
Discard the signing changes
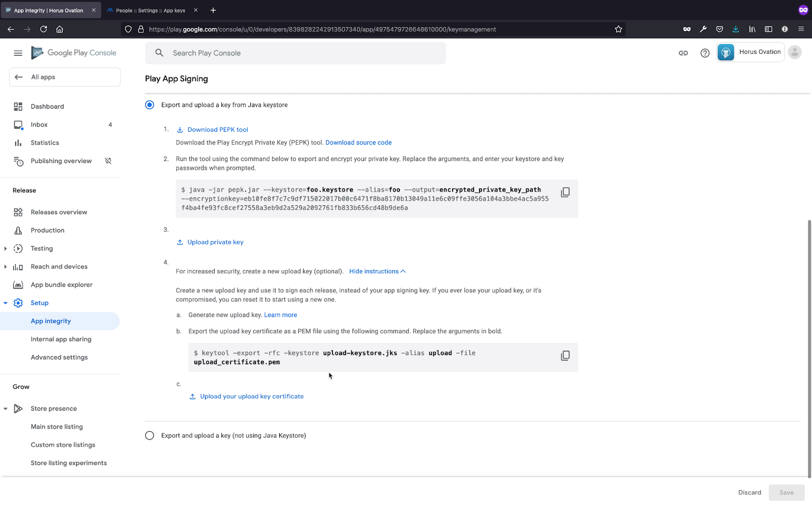[x=750, y=492]
